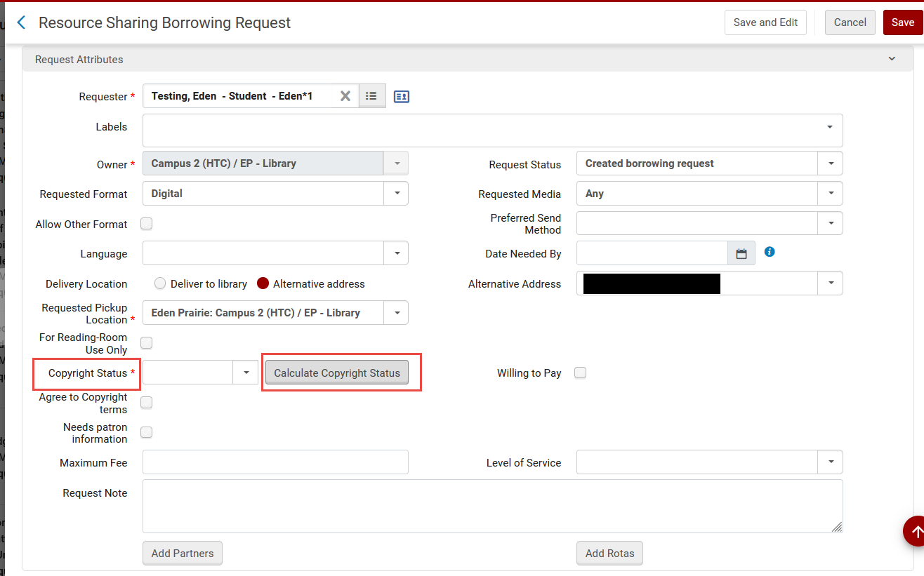Image resolution: width=924 pixels, height=576 pixels.
Task: Open the Alternative Address dropdown
Action: point(831,283)
